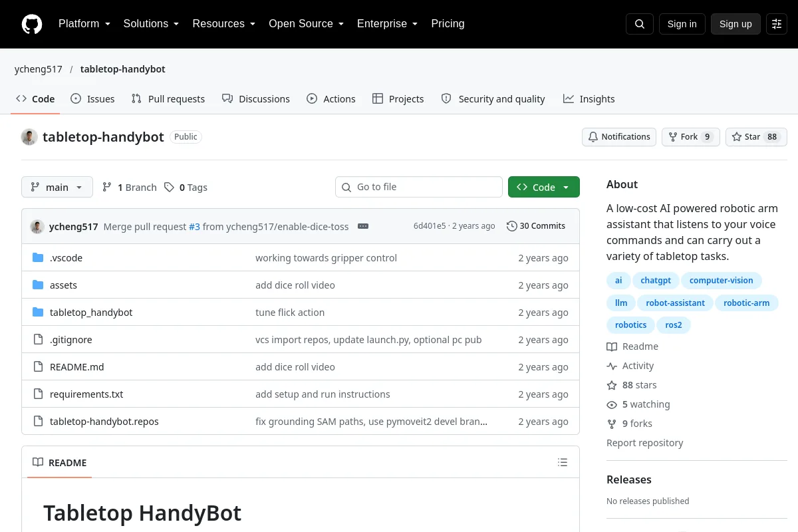This screenshot has width=798, height=532.
Task: Select the ai topic tag
Action: 618,281
